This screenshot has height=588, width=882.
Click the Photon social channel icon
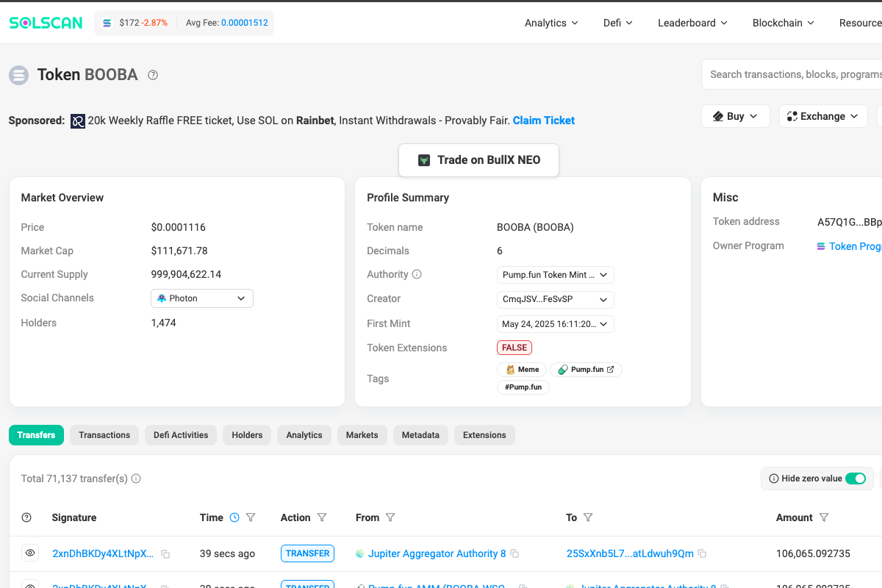click(162, 298)
